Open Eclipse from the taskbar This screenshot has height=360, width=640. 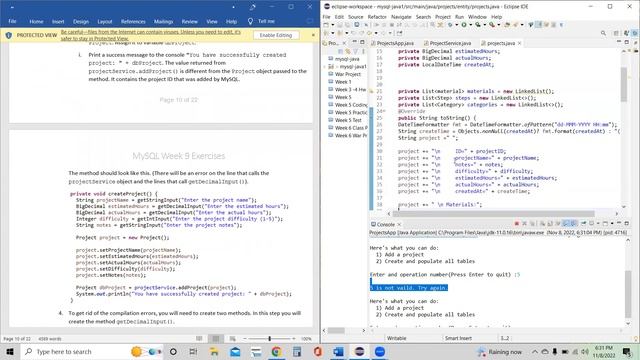(359, 351)
